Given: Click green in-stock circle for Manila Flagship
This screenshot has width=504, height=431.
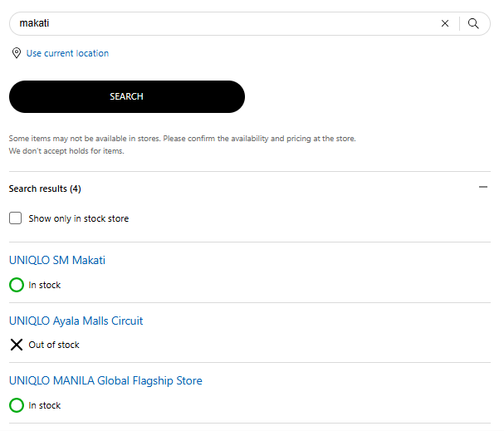Looking at the screenshot, I should (17, 405).
